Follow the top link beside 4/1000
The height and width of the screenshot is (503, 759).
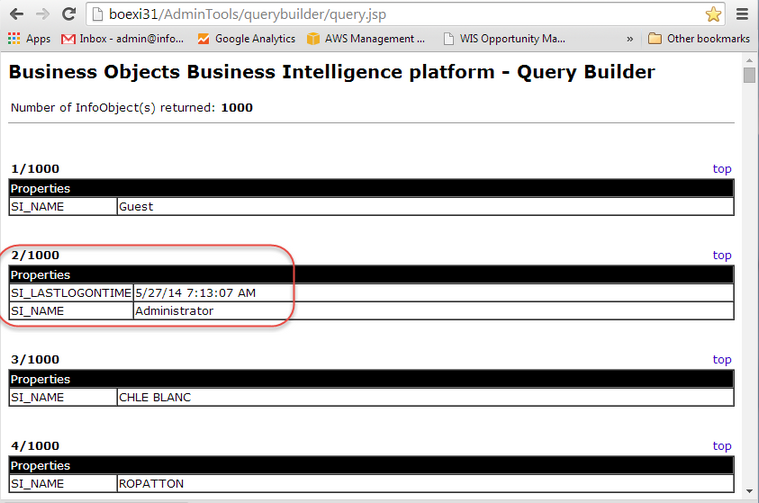pos(722,446)
